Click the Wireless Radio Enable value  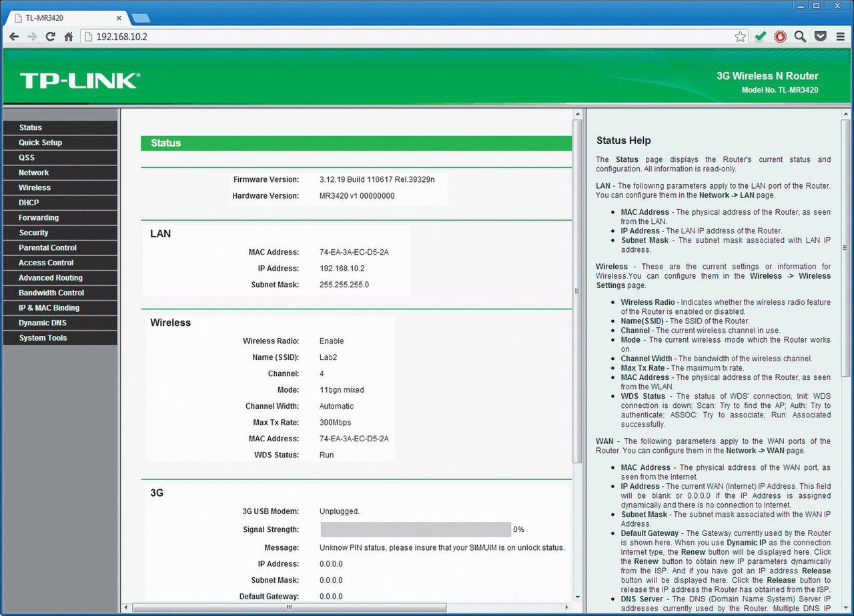pyautogui.click(x=332, y=341)
